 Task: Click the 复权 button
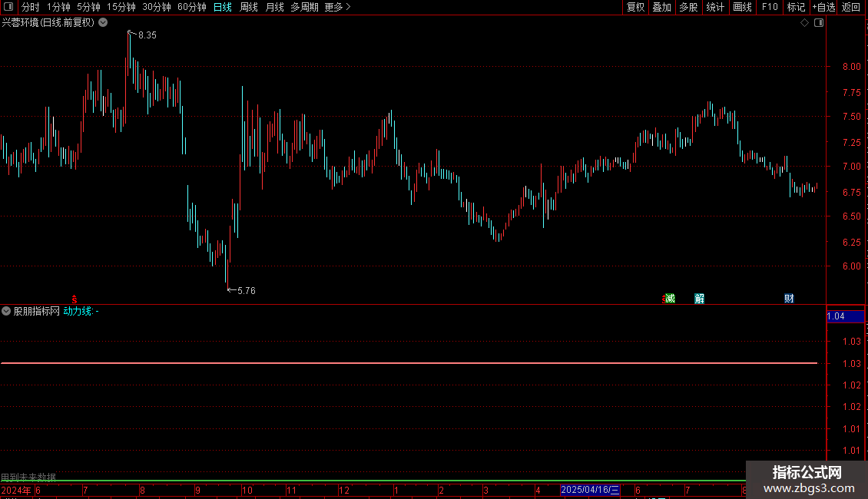click(635, 7)
